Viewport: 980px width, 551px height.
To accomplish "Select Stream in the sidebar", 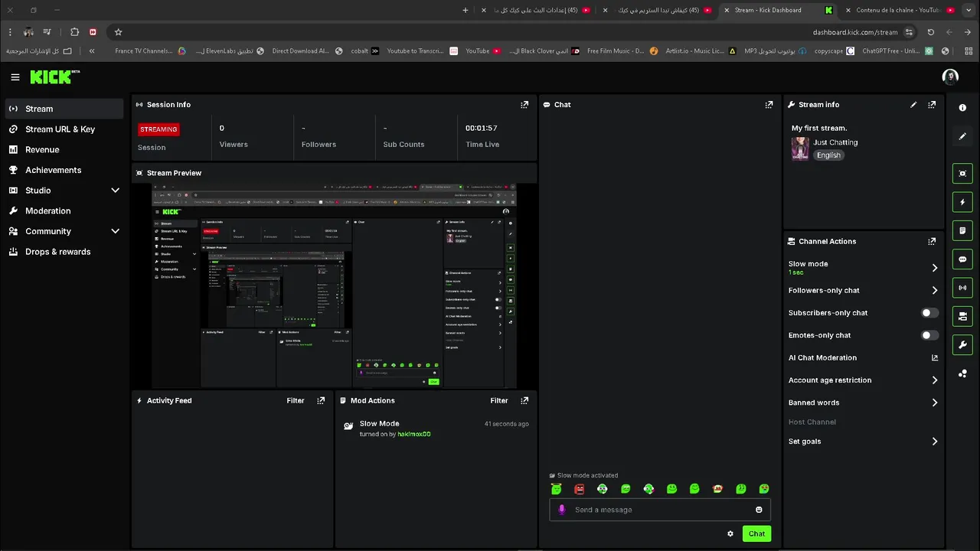I will tap(64, 109).
